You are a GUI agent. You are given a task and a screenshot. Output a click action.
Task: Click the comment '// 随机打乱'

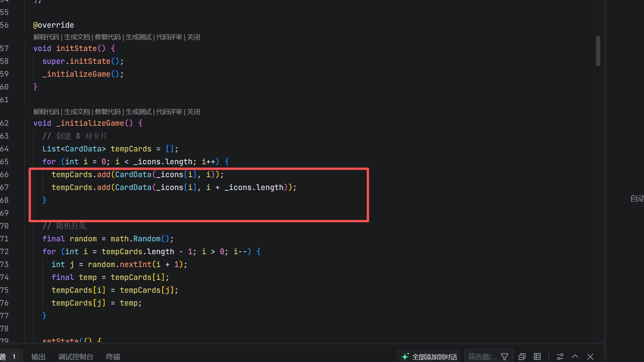click(x=65, y=226)
